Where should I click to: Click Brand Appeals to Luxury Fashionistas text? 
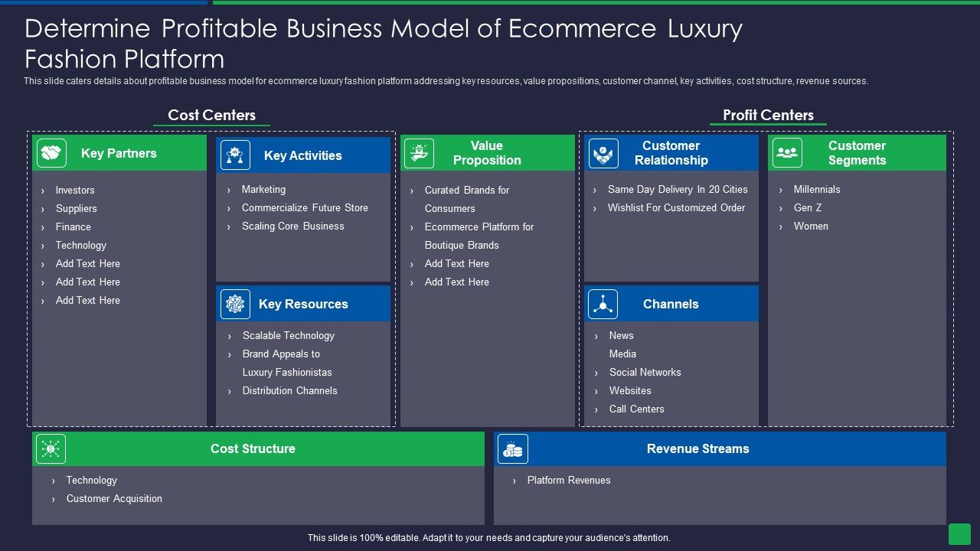click(287, 363)
